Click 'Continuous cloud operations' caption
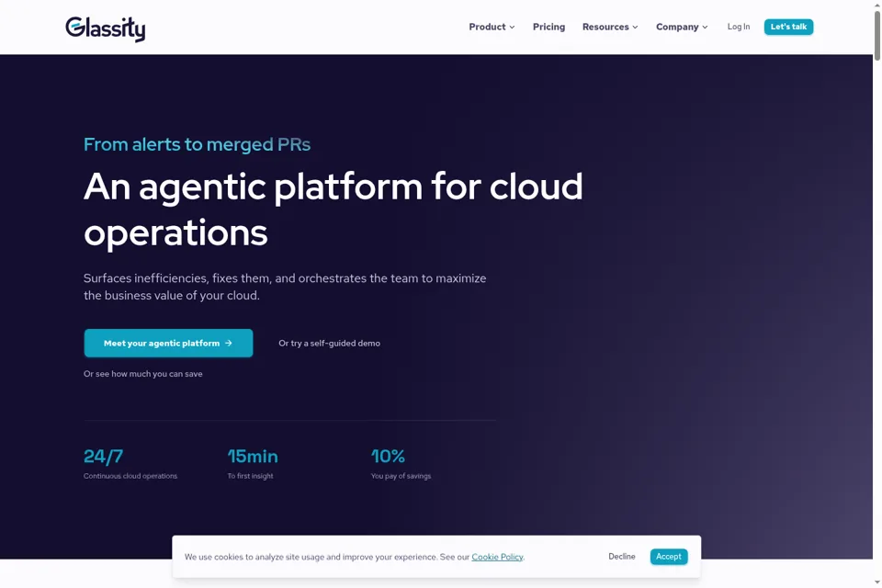 tap(130, 476)
